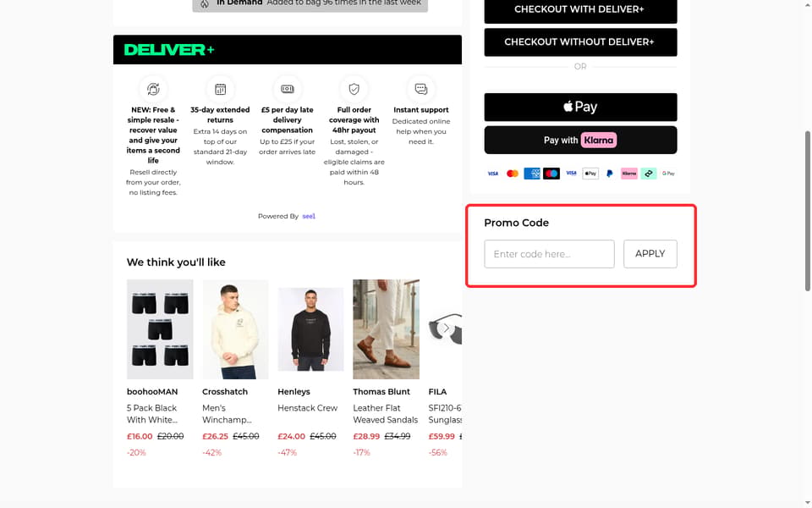Click the FILA brand name

click(437, 392)
